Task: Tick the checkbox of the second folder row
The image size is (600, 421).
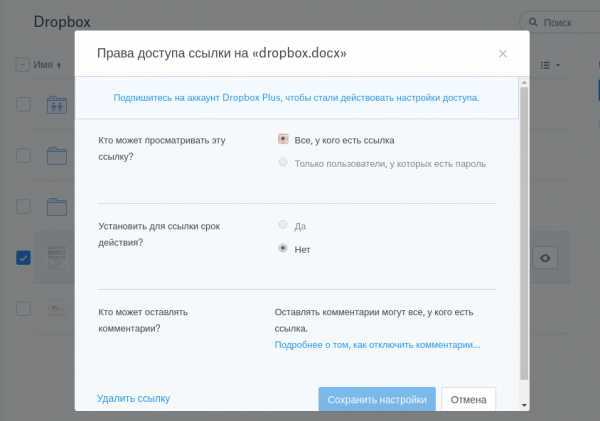Action: (23, 156)
